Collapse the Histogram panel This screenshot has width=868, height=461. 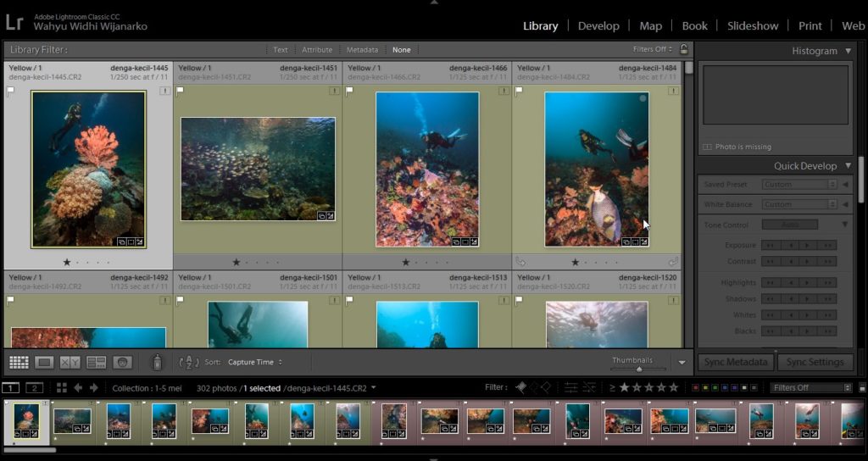tap(849, 51)
